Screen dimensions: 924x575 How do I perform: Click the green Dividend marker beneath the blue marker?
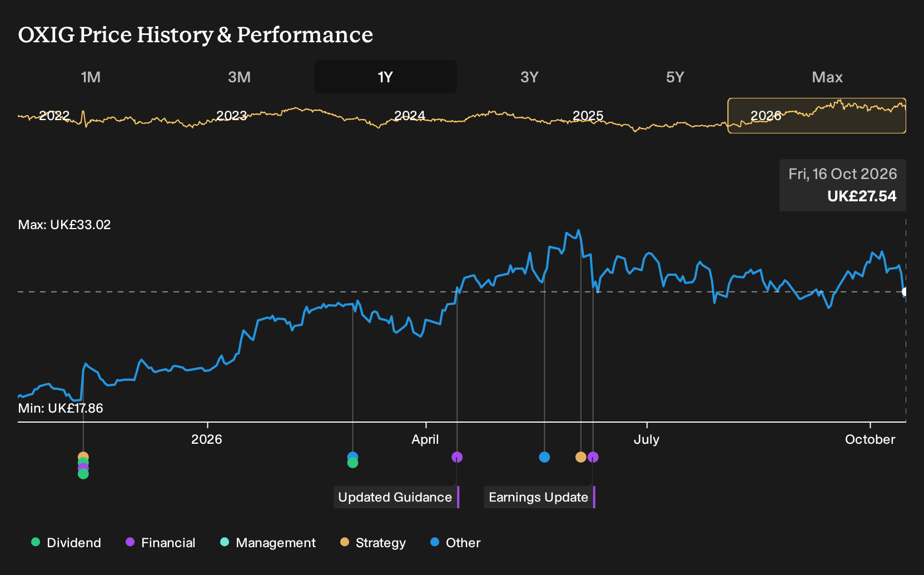(x=352, y=463)
